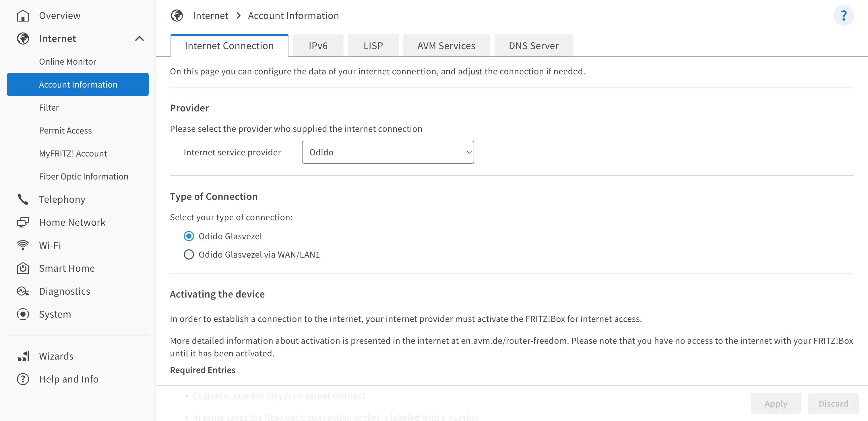Switch to the LISP tab

point(373,45)
